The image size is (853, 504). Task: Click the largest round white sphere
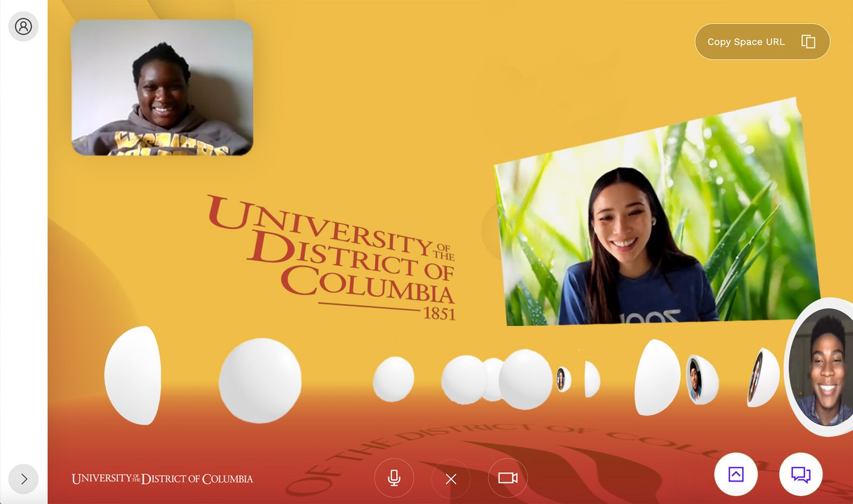[260, 380]
